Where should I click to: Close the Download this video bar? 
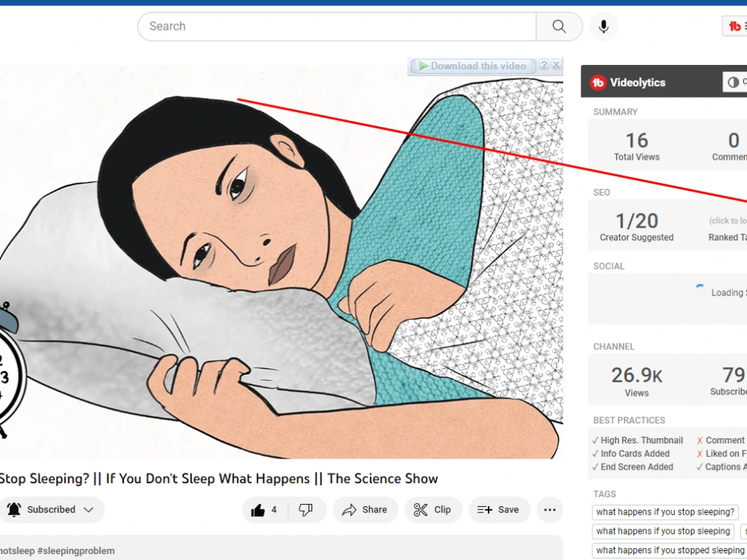[x=556, y=65]
